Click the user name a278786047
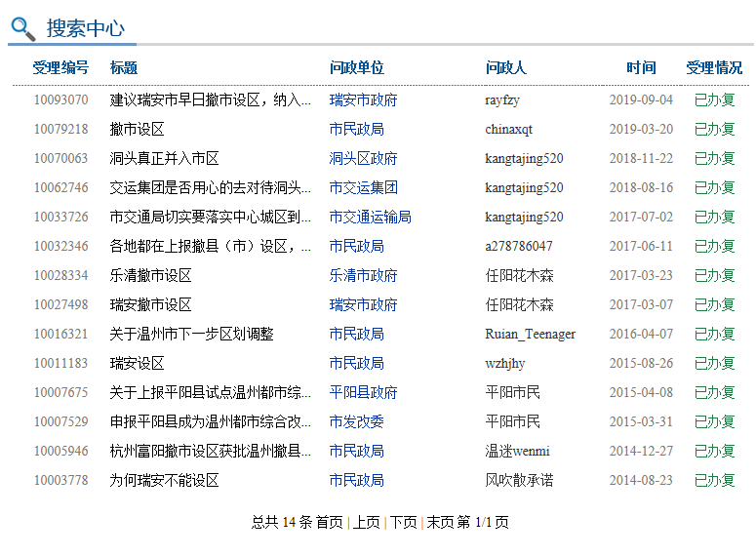 coord(519,247)
